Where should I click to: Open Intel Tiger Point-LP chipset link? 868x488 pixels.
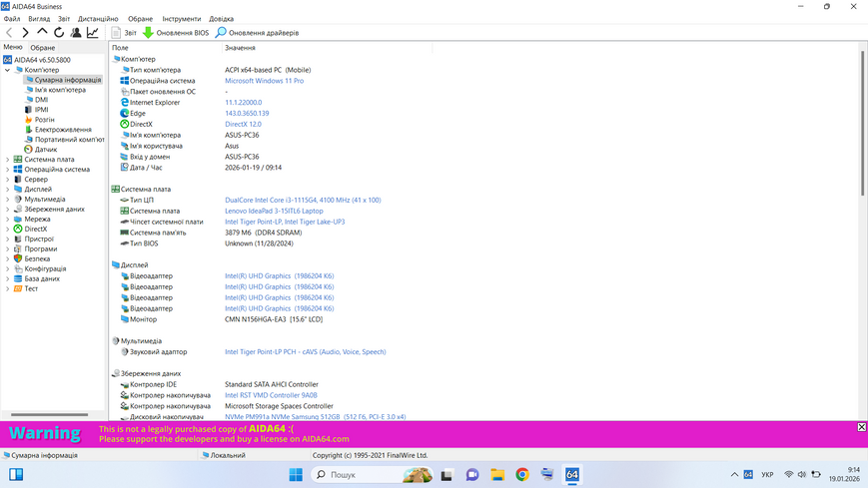(x=285, y=222)
